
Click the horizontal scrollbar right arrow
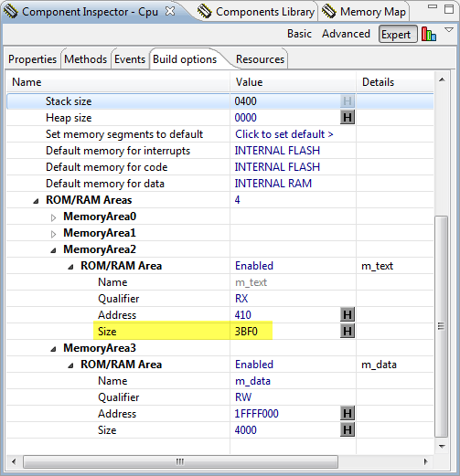tap(426, 461)
